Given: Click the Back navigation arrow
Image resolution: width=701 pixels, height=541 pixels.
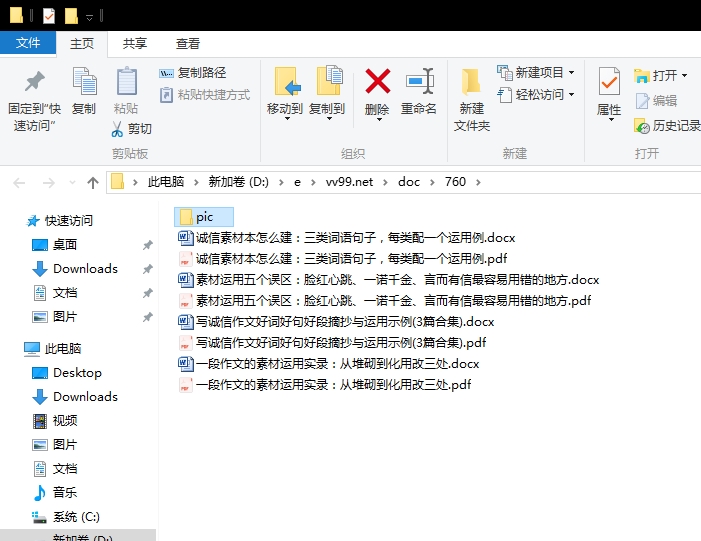Looking at the screenshot, I should (19, 182).
